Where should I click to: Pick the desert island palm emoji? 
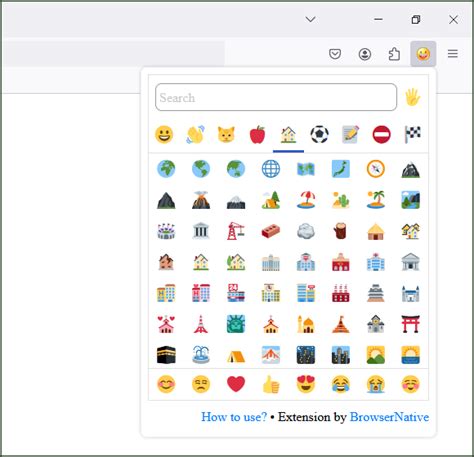[x=376, y=200]
